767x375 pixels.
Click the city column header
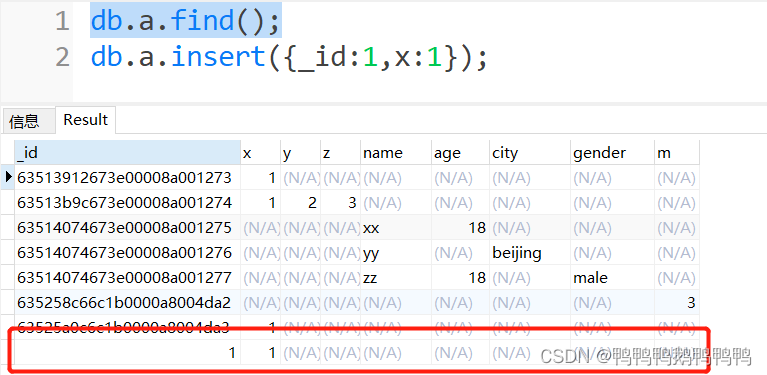pos(530,153)
